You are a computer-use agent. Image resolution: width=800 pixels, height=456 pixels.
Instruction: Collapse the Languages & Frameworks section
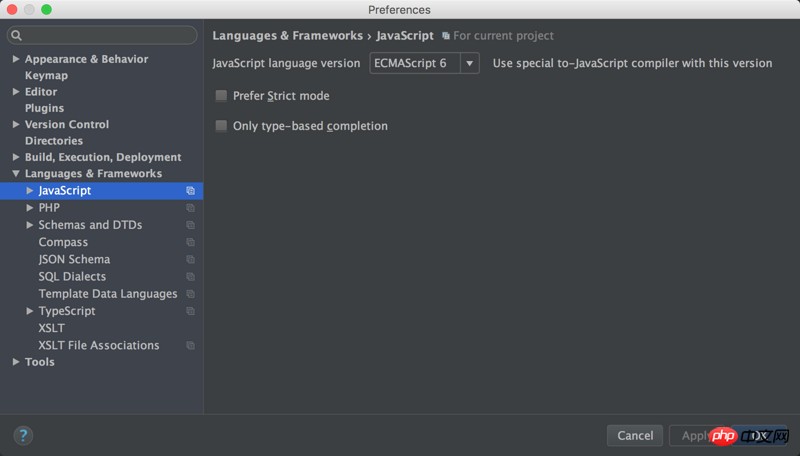16,174
